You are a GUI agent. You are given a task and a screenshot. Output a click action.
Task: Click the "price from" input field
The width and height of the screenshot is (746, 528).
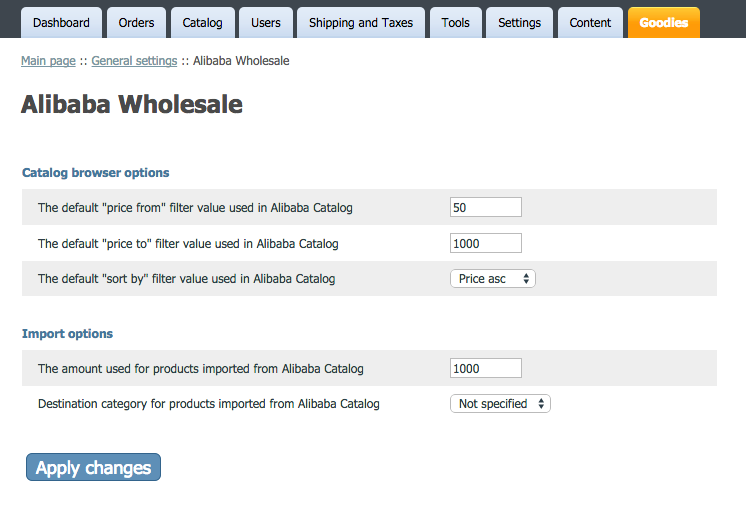[x=486, y=207]
